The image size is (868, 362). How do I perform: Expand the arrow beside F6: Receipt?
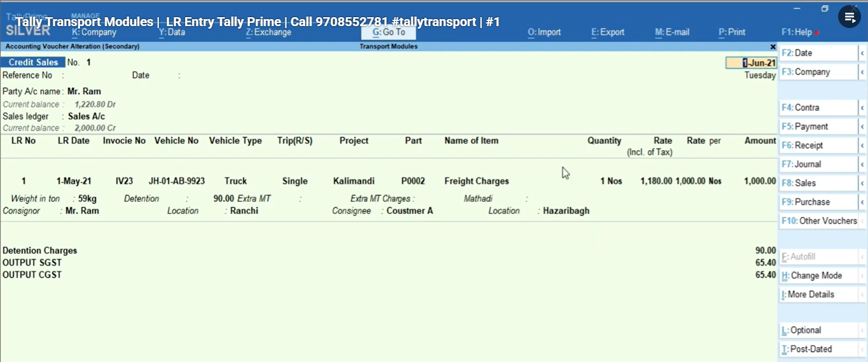coord(862,145)
